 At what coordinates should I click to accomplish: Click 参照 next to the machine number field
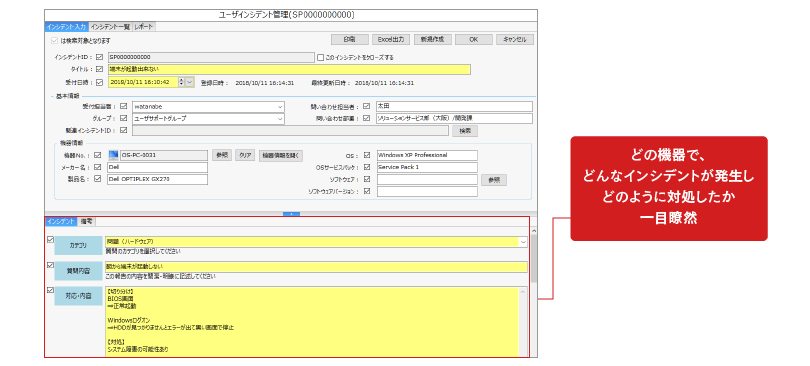click(222, 155)
